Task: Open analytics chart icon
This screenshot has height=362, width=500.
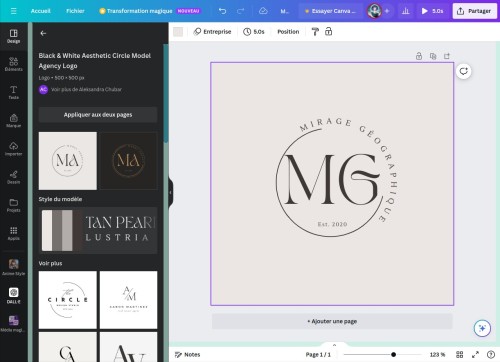Action: [x=406, y=11]
